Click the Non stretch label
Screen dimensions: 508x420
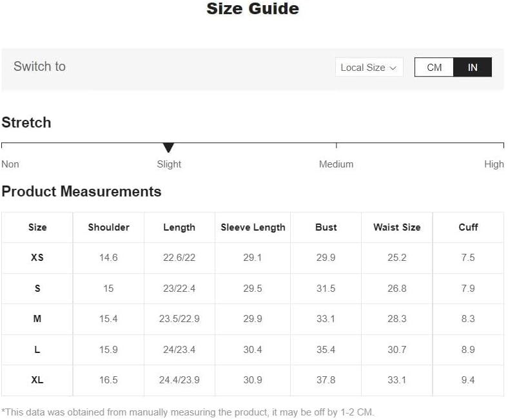coord(10,164)
